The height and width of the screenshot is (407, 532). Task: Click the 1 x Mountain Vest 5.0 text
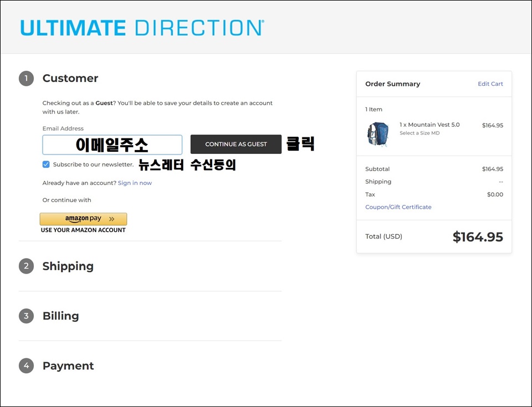(x=429, y=125)
